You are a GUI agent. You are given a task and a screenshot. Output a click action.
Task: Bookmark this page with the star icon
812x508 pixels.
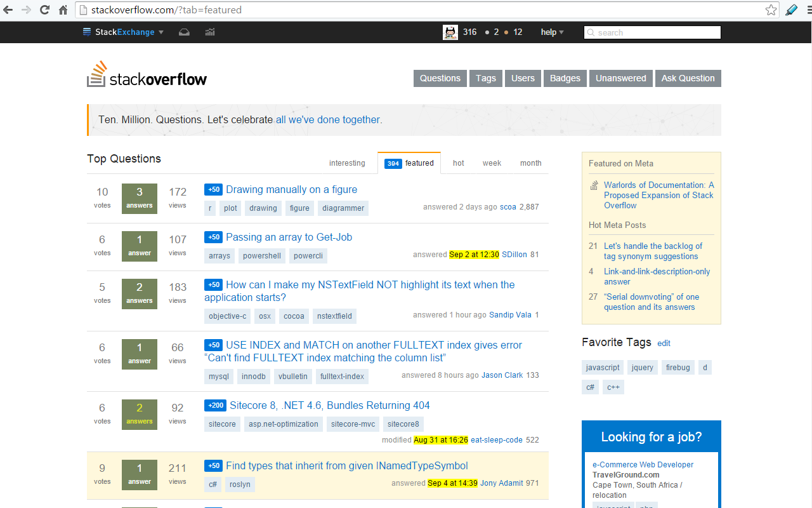tap(771, 10)
